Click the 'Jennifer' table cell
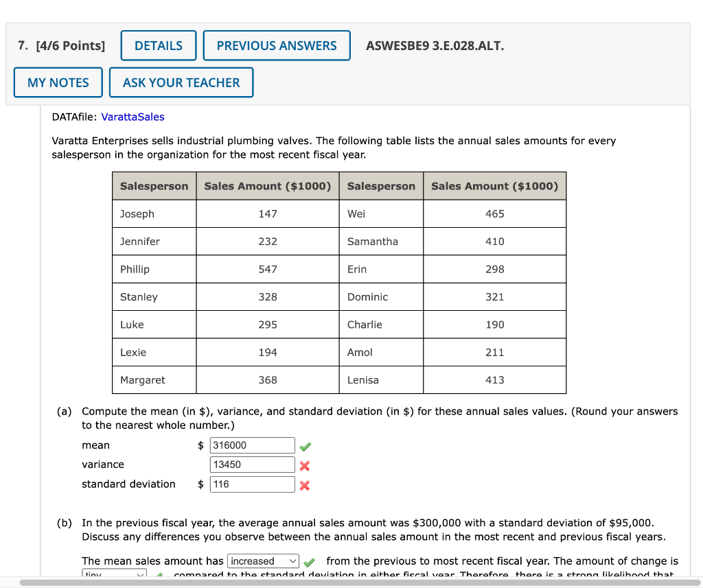Image resolution: width=703 pixels, height=588 pixels. [154, 242]
